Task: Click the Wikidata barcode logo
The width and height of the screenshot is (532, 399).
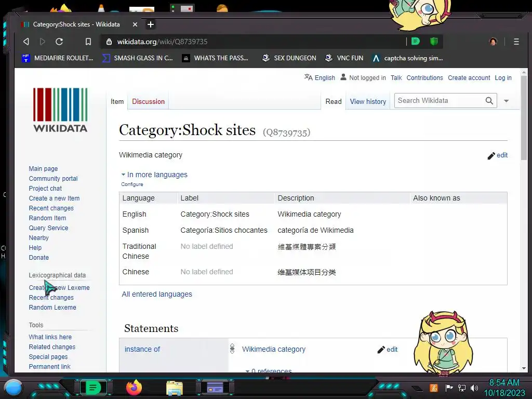Action: (60, 110)
